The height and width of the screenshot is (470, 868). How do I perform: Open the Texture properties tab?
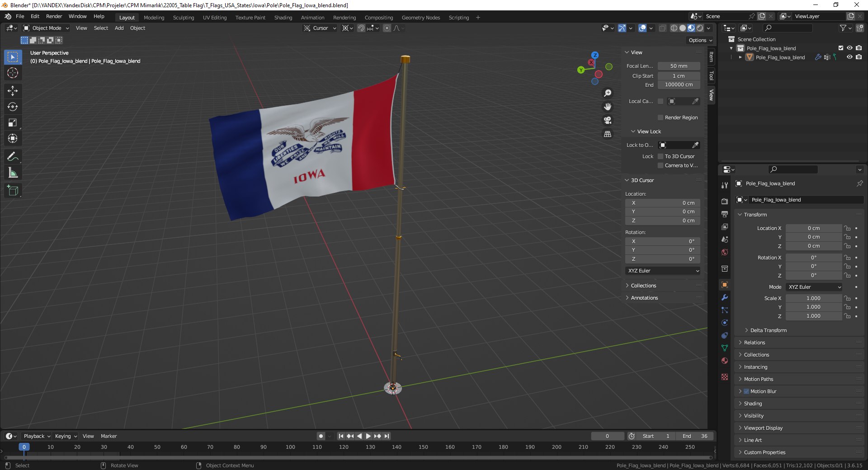[725, 377]
